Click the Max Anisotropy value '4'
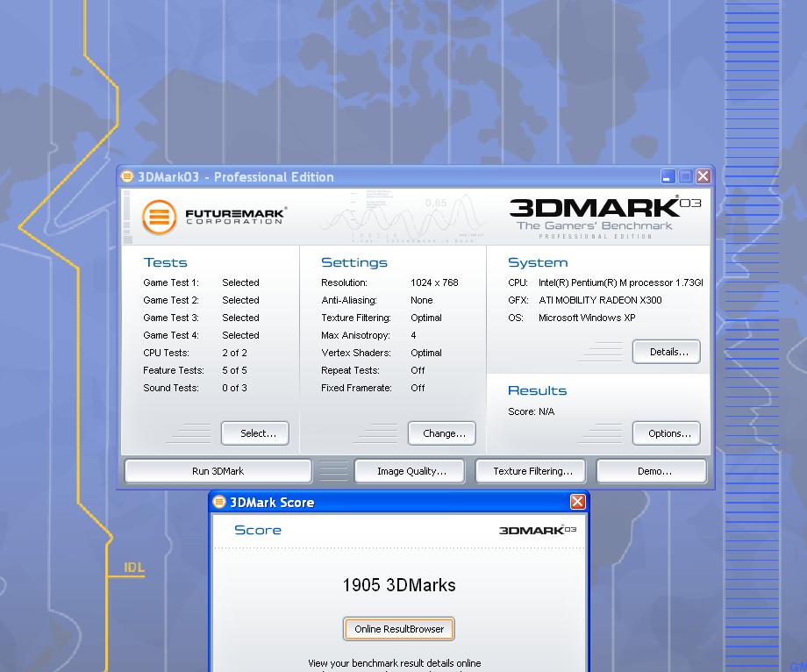The width and height of the screenshot is (807, 672). coord(413,335)
